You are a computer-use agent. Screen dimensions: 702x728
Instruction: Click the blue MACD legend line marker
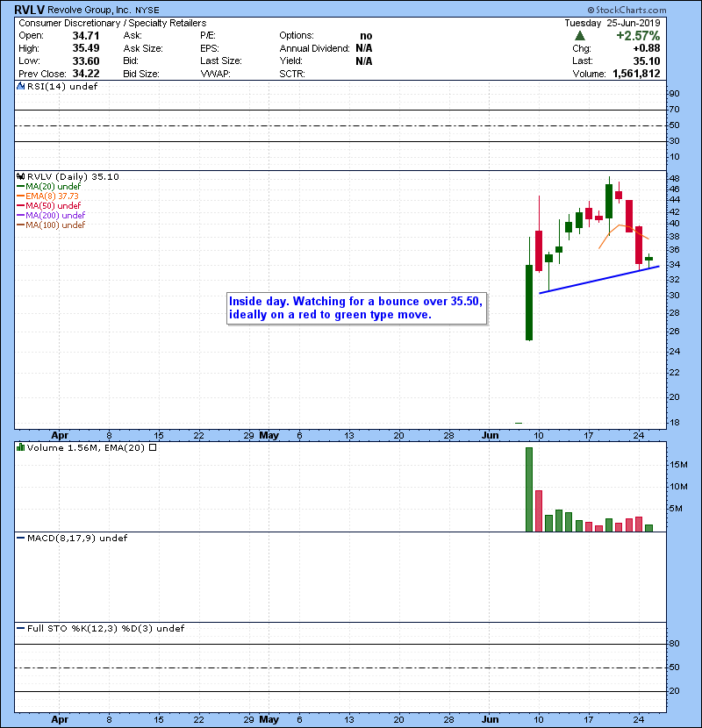tap(20, 539)
